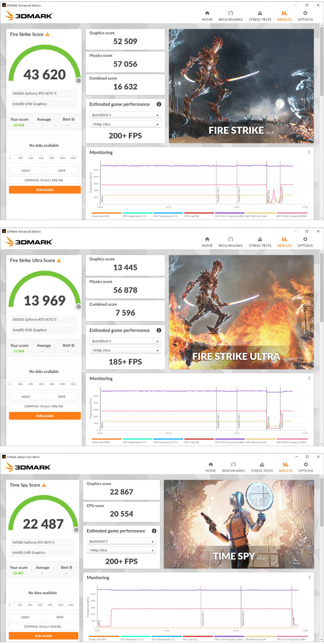Click RUN AGAIN in Time Spy window
Screen dimensions: 324x644
pyautogui.click(x=44, y=636)
